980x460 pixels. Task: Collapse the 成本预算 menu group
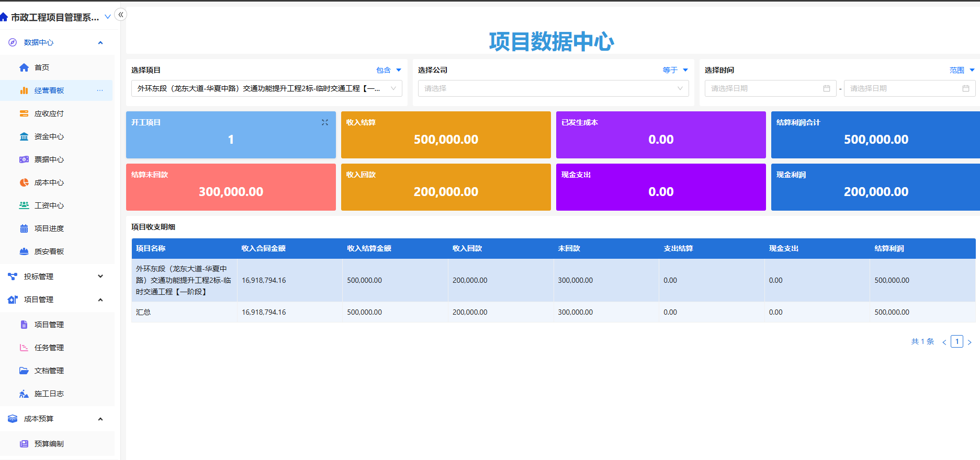coord(100,419)
